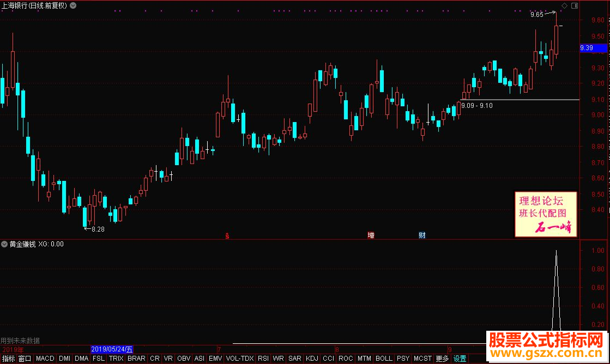Switch indicator to TRIX

click(116, 359)
